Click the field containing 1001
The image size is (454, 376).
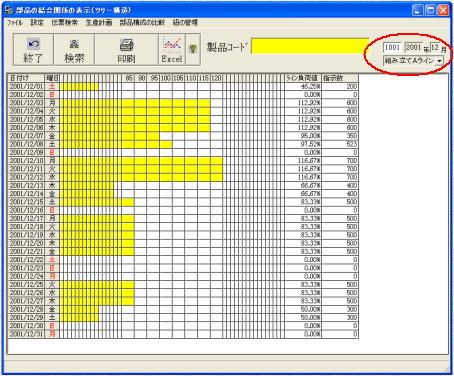pyautogui.click(x=392, y=48)
